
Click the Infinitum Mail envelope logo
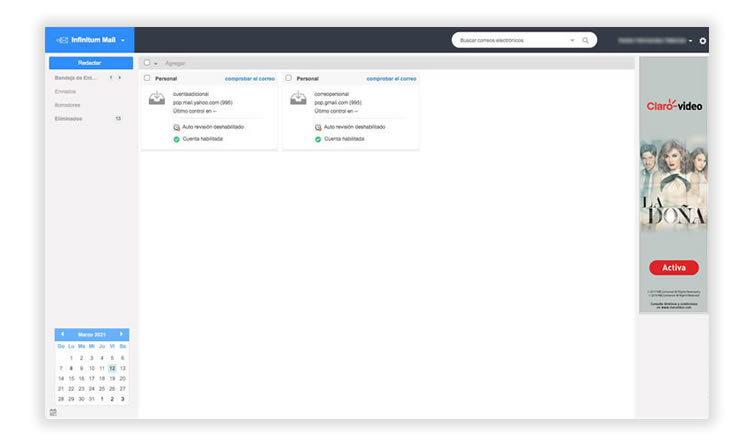point(62,40)
